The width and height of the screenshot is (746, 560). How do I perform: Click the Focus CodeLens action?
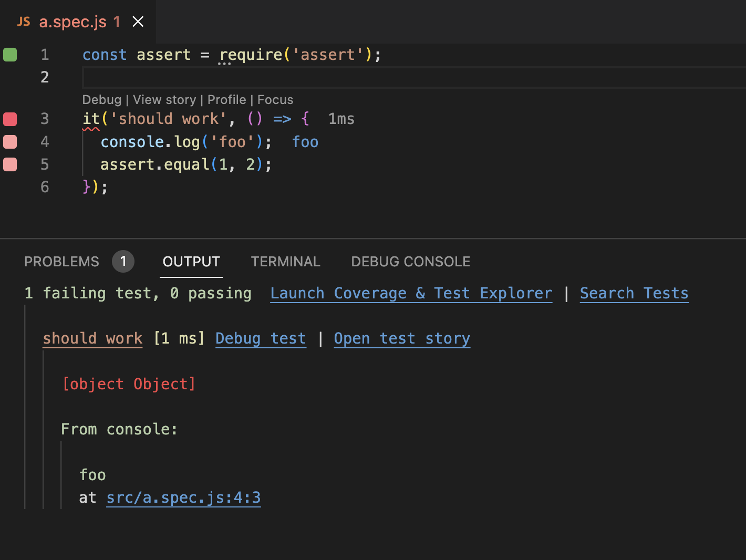coord(275,99)
